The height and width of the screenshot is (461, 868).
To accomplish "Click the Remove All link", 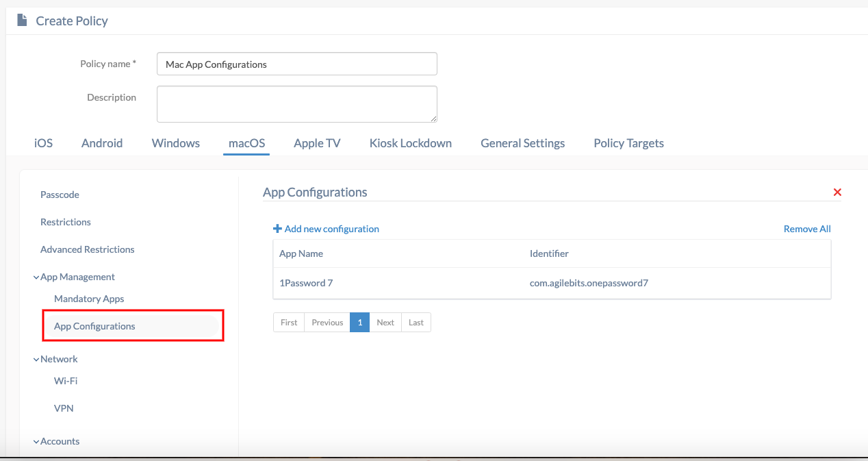I will click(807, 229).
